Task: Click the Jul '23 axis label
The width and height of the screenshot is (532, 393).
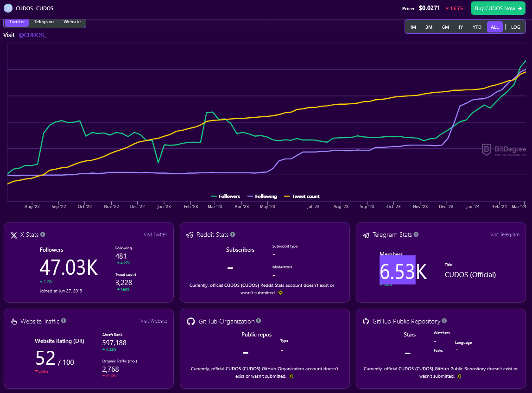Action: (313, 207)
